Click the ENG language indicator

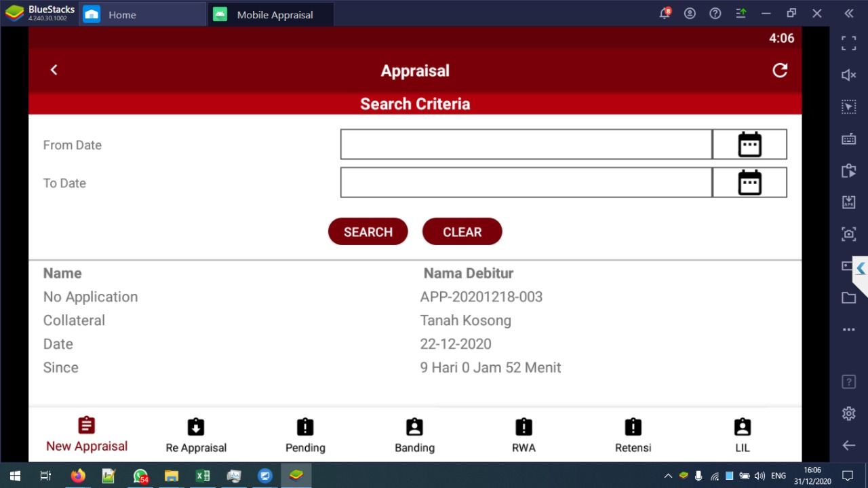click(778, 476)
